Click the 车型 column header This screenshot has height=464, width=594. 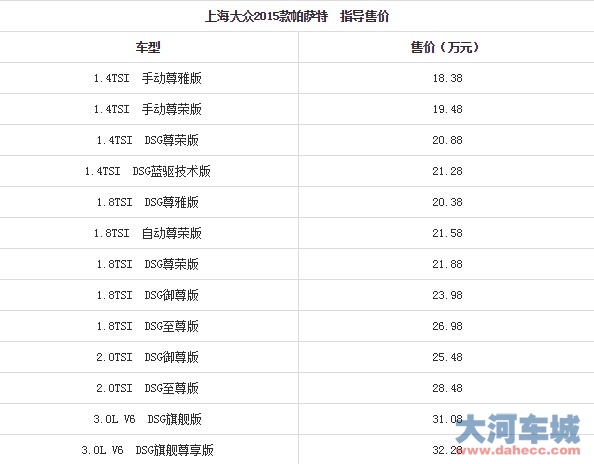click(x=148, y=47)
